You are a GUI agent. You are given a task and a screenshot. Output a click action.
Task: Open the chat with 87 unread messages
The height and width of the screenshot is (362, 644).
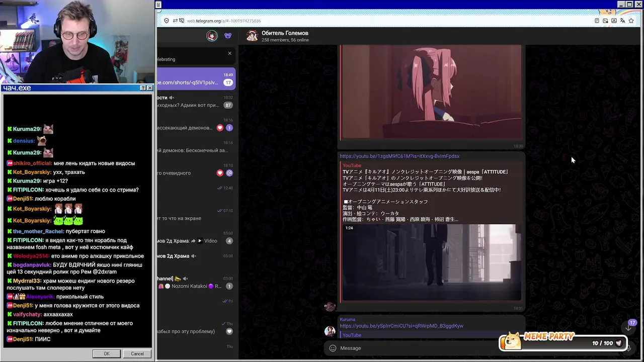pyautogui.click(x=196, y=102)
